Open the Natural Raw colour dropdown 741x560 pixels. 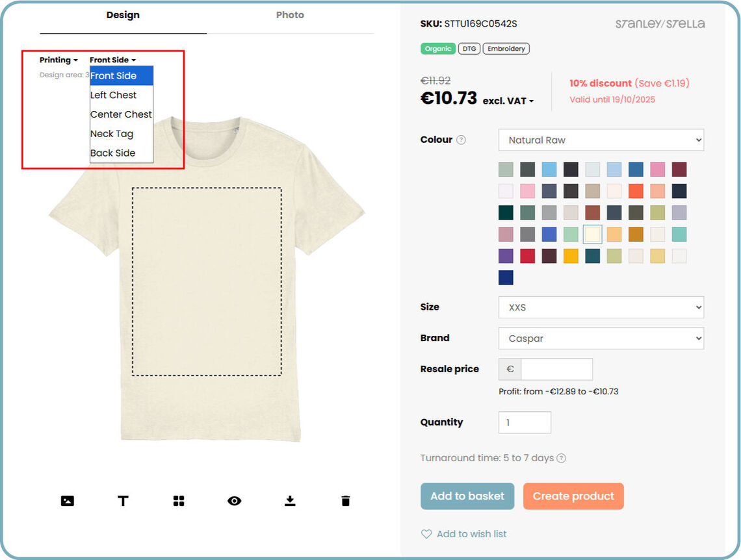[x=601, y=140]
